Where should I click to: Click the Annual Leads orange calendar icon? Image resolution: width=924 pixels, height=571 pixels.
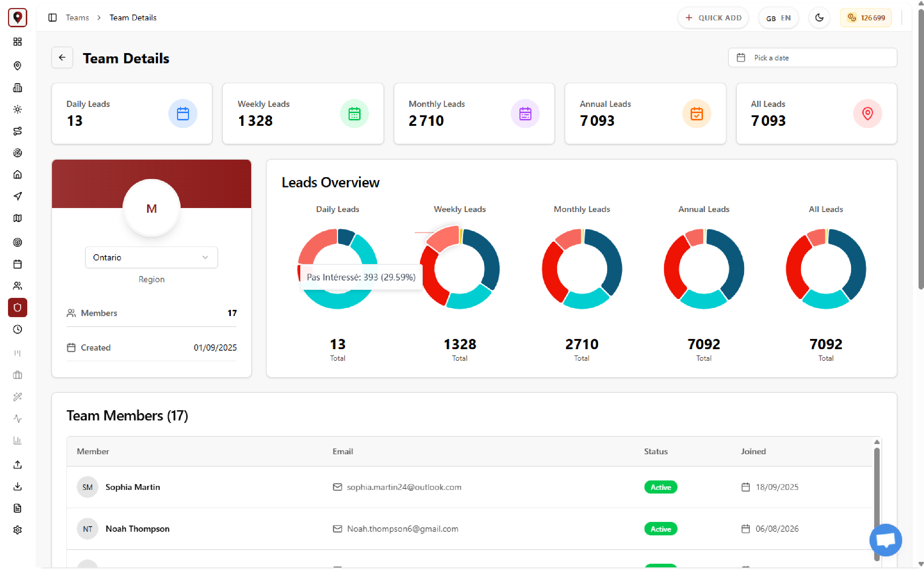[x=696, y=113]
